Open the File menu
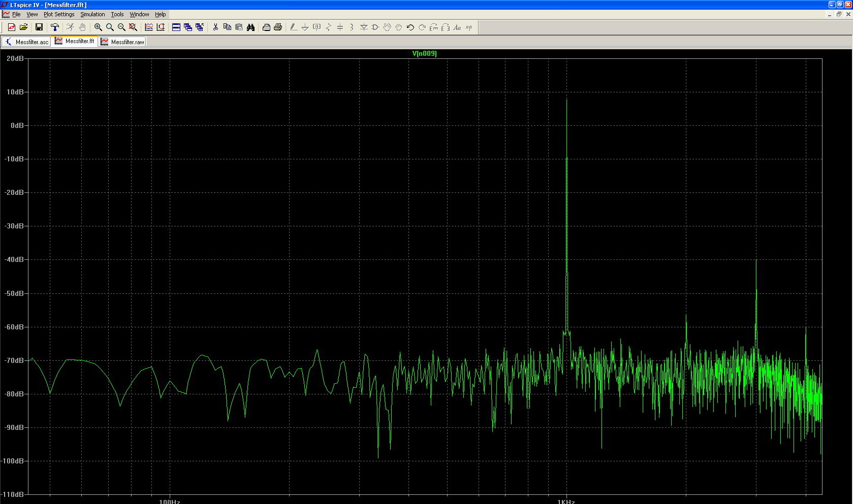 (x=16, y=14)
